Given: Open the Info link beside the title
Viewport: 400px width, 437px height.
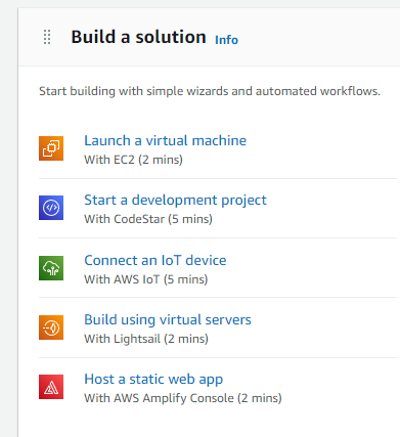Looking at the screenshot, I should point(227,40).
